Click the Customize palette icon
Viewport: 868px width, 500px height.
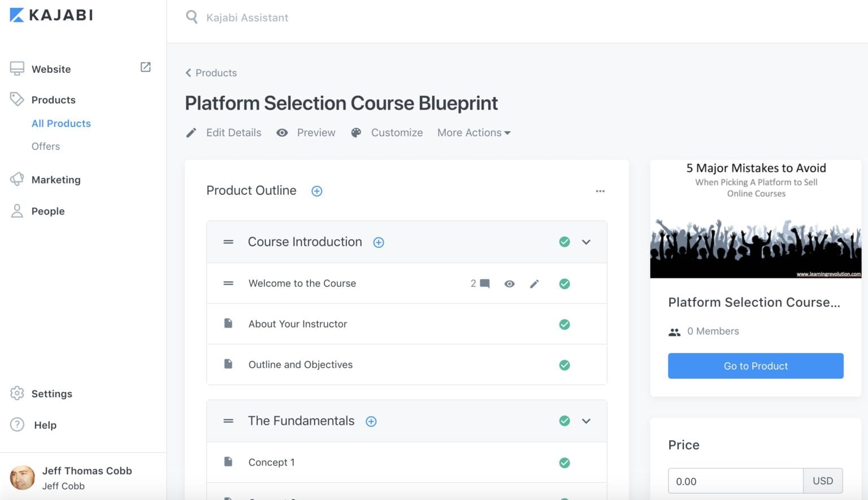[x=355, y=132]
